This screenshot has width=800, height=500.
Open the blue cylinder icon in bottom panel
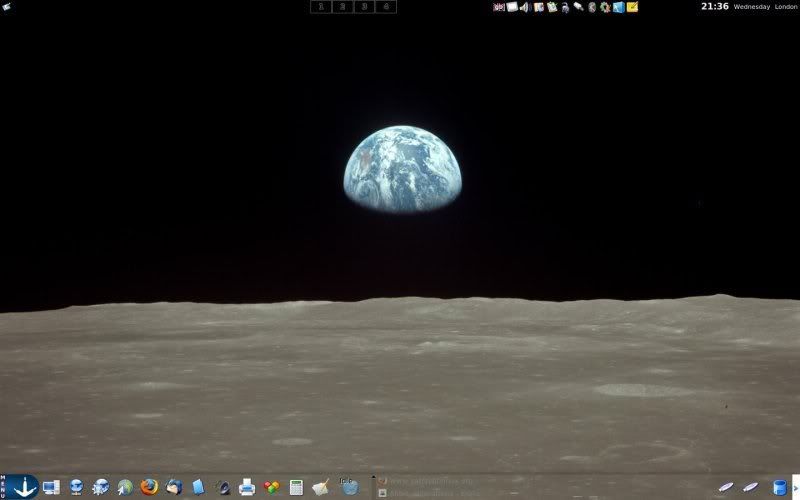click(x=780, y=488)
